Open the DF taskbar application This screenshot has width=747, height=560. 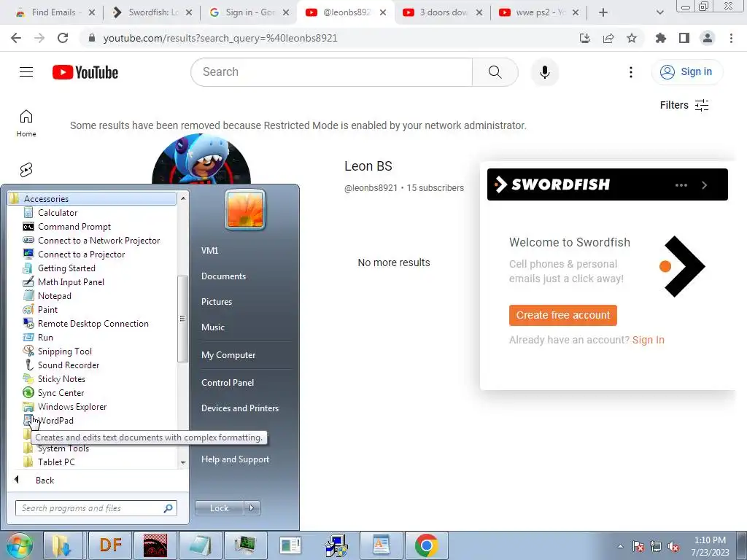[x=111, y=545]
